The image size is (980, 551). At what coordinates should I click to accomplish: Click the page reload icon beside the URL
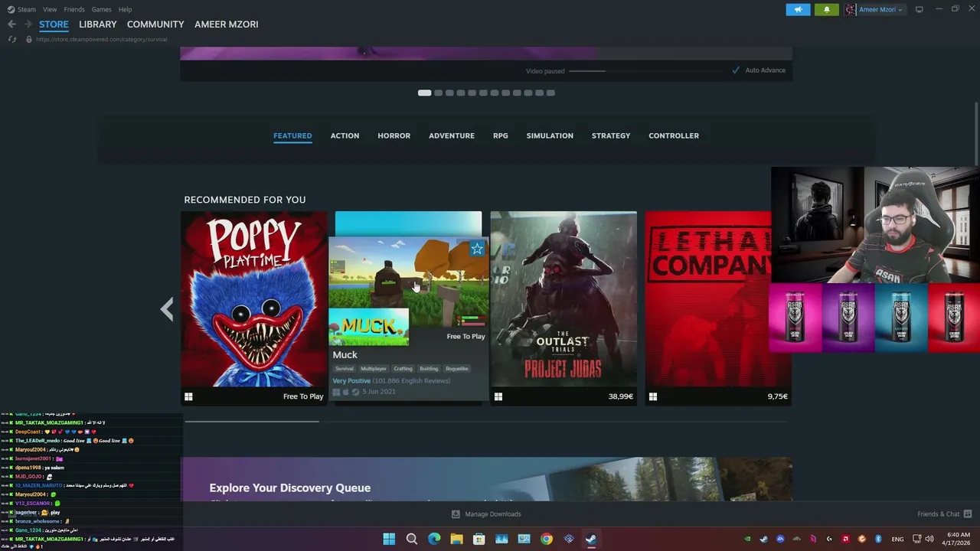(x=11, y=39)
